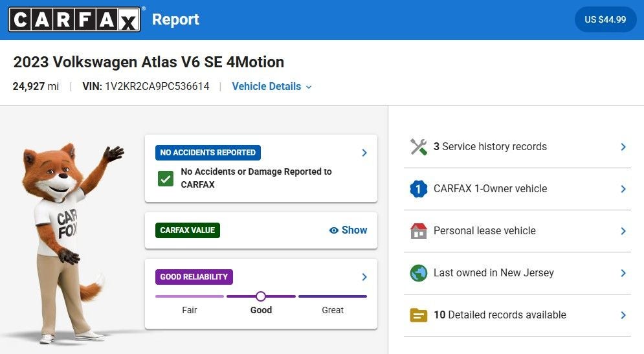
Task: Click the NO ACCIDENTS REPORTED badge
Action: (208, 153)
